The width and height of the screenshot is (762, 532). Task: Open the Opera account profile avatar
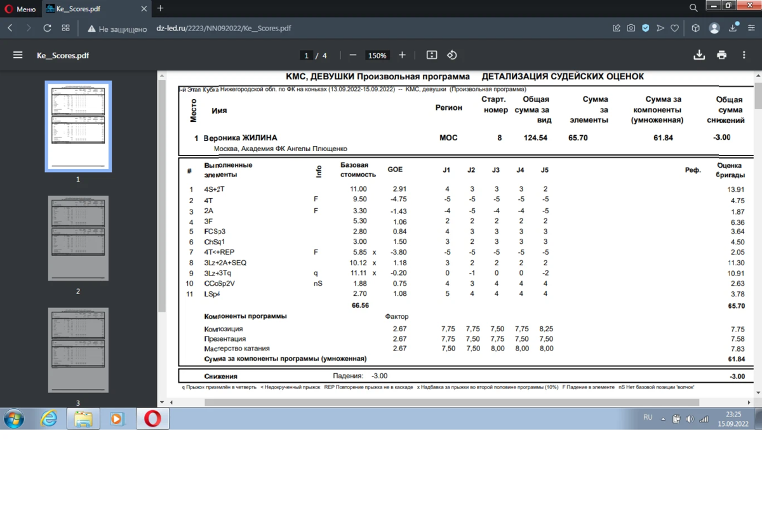click(714, 28)
